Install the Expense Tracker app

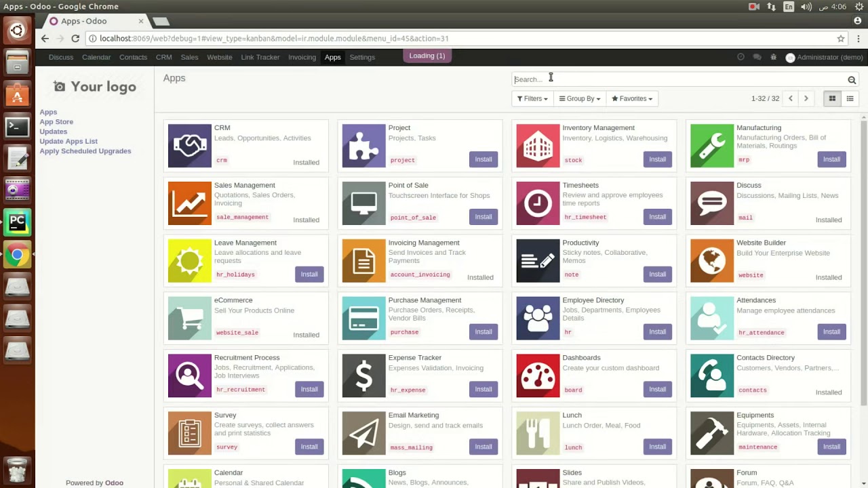tap(484, 389)
